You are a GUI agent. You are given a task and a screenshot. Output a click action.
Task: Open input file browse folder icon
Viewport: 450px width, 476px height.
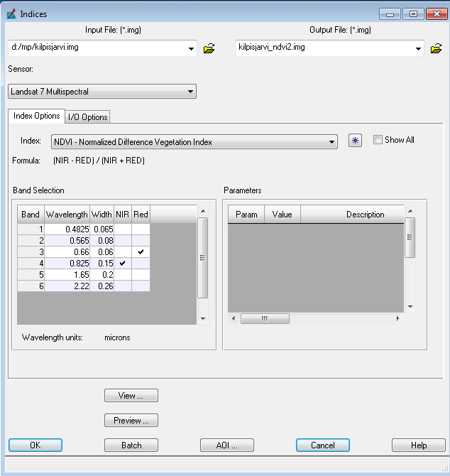pyautogui.click(x=209, y=48)
